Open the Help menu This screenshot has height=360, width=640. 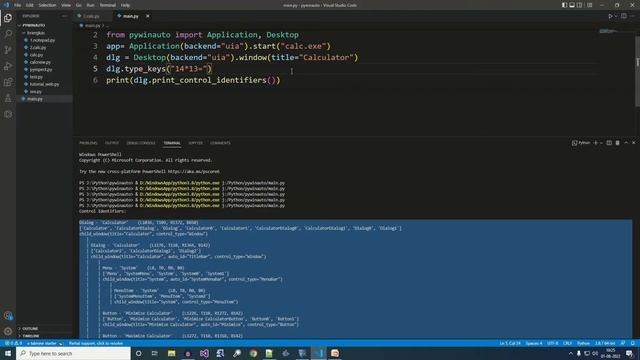pos(125,5)
